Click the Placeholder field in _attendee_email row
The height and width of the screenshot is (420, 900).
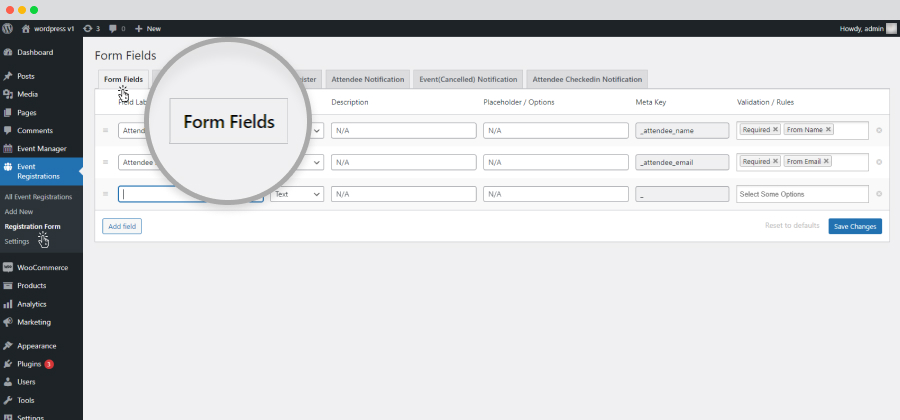click(x=556, y=162)
